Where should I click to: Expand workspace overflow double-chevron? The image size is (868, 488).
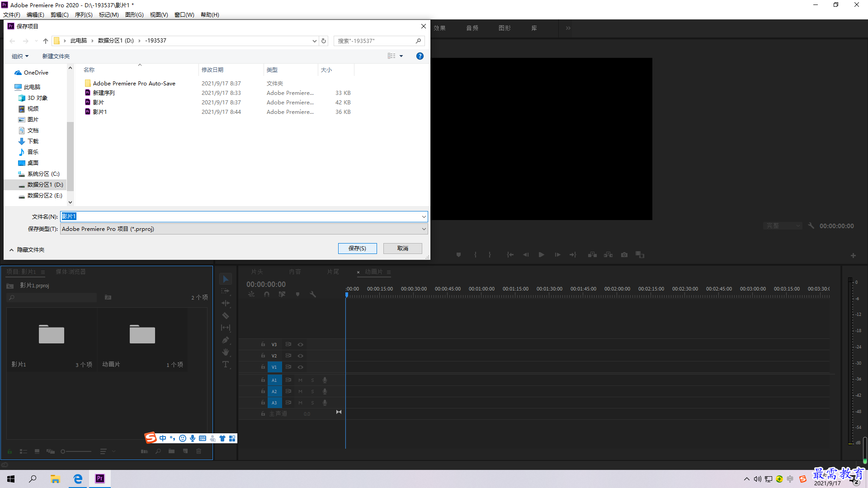click(568, 28)
